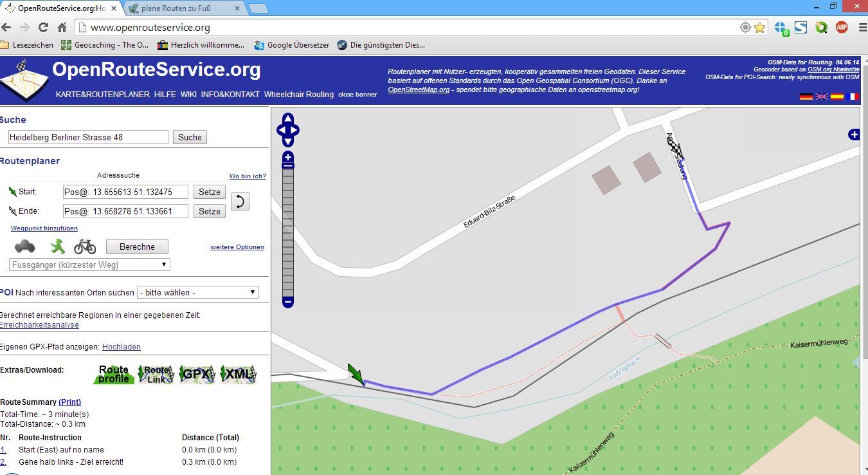The width and height of the screenshot is (868, 475).
Task: Click the Start position input field
Action: (x=125, y=192)
